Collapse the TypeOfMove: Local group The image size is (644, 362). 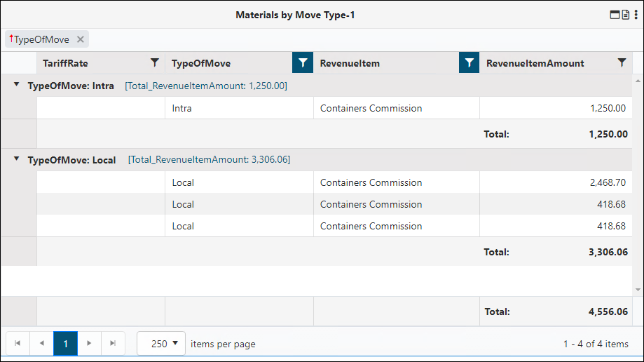[x=16, y=160]
